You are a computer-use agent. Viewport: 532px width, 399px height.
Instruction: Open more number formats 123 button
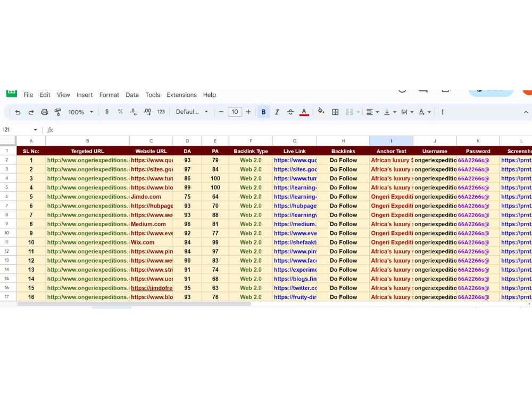(161, 112)
